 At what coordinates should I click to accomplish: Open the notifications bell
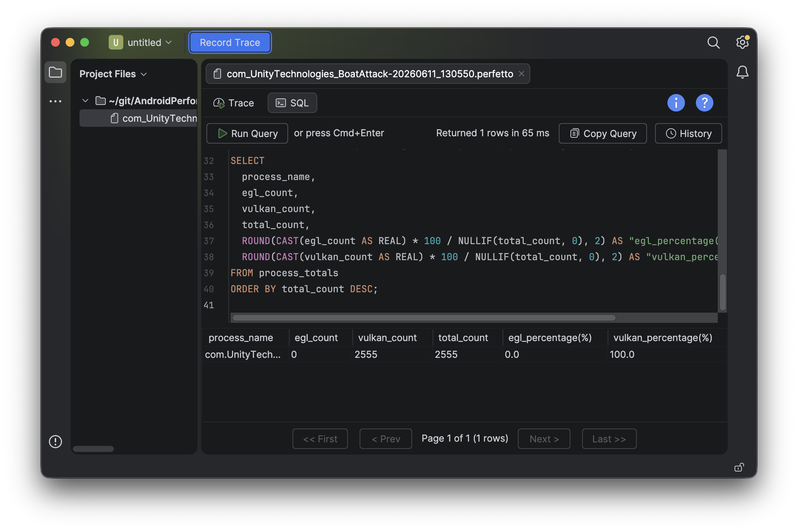(x=742, y=72)
